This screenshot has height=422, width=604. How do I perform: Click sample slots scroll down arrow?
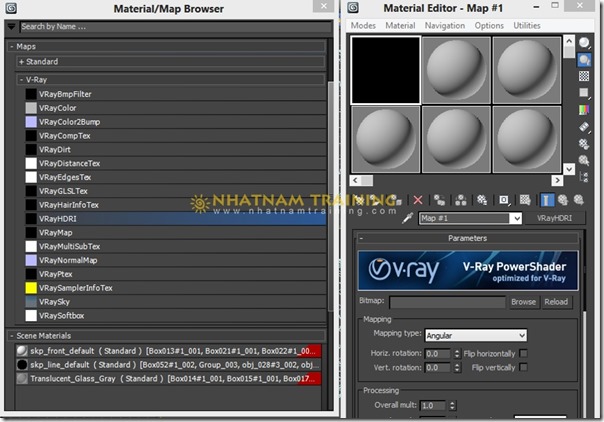(569, 169)
